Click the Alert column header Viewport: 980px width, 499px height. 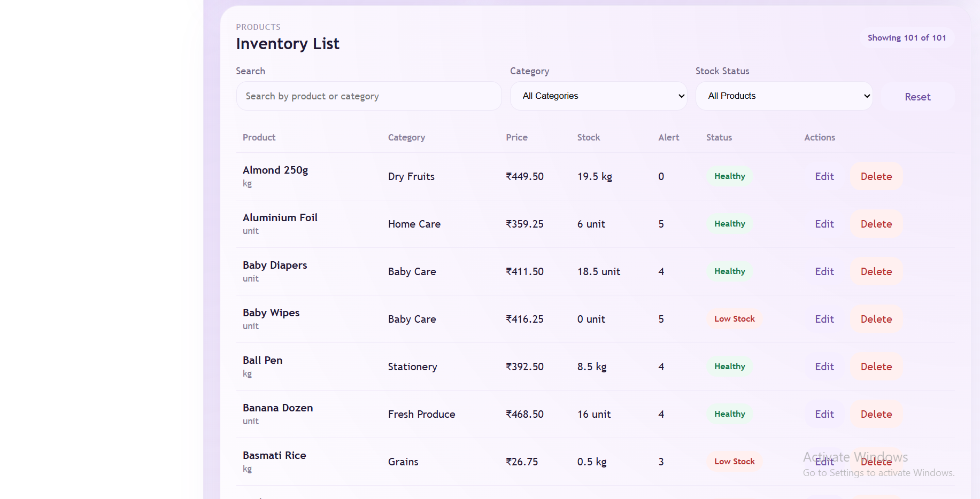(x=669, y=137)
